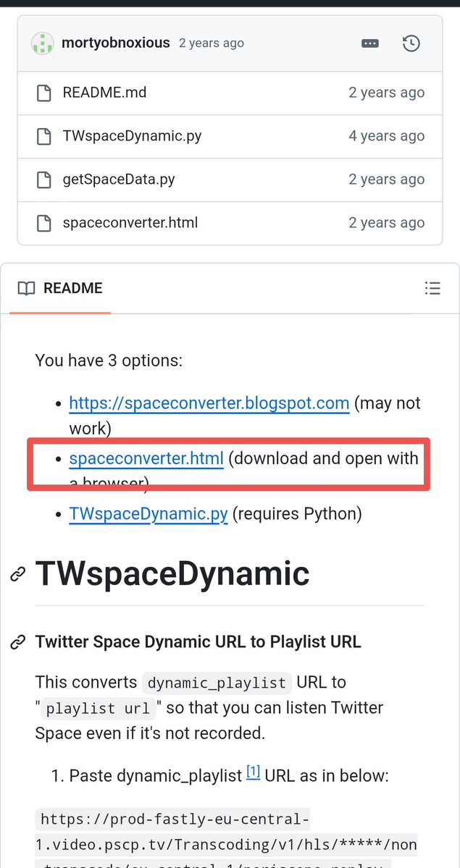
Task: Click the TWspaceDynamic.py file icon
Action: click(x=43, y=136)
